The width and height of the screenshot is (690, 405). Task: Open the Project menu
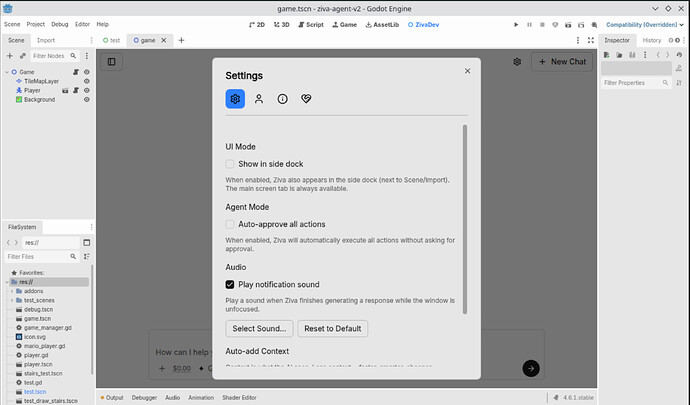point(36,24)
